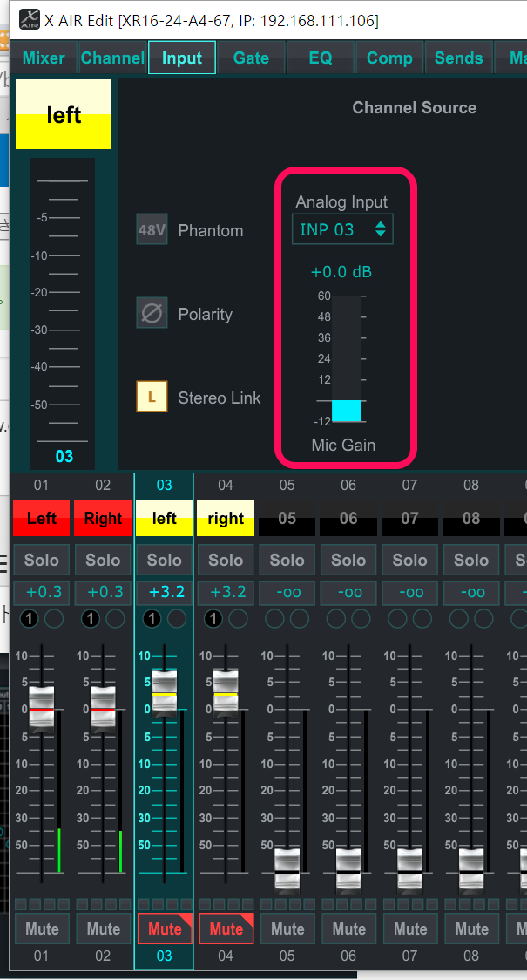The height and width of the screenshot is (980, 527).
Task: Mute channel 01
Action: point(42,929)
